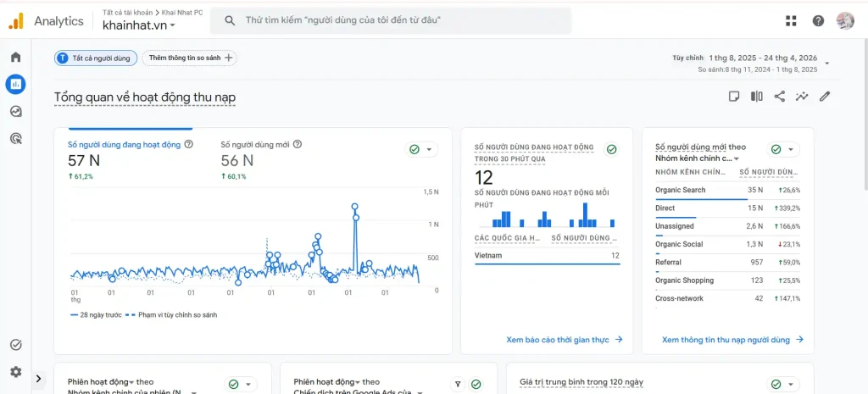This screenshot has width=868, height=394.
Task: Click the data quality check on realtime card
Action: [611, 149]
